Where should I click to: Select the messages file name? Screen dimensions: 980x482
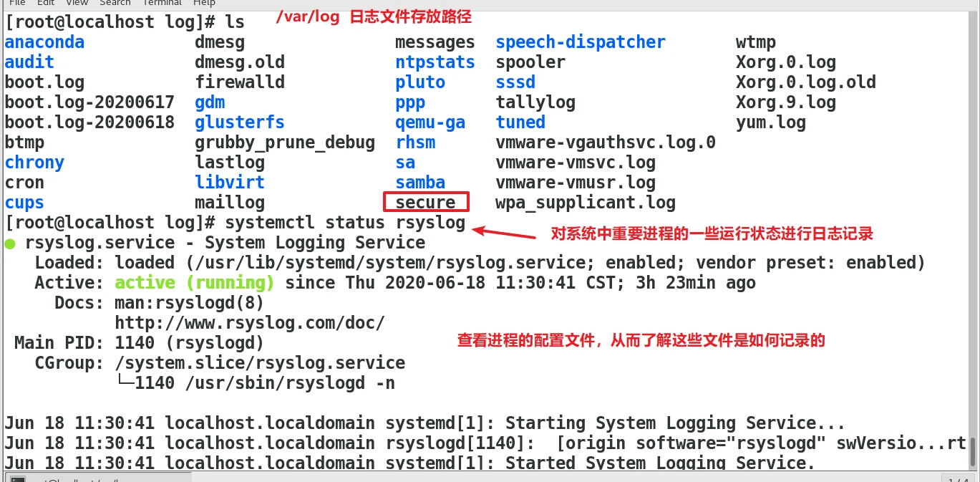tap(435, 42)
